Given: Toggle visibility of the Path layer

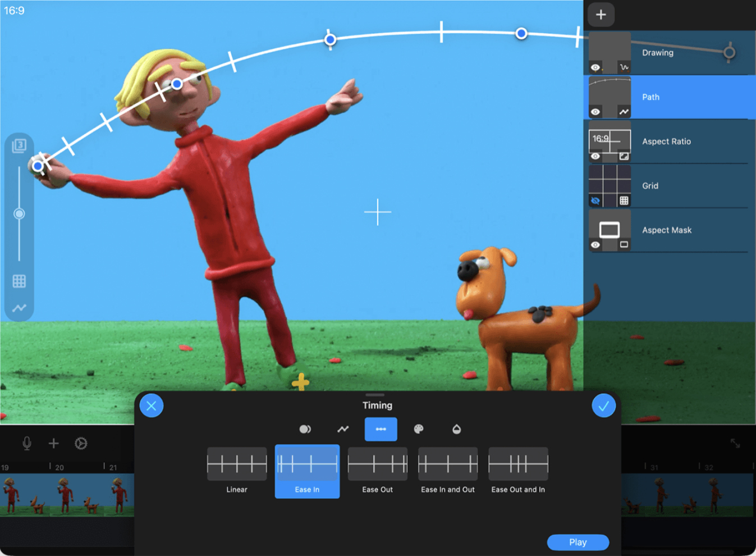Looking at the screenshot, I should coord(595,112).
